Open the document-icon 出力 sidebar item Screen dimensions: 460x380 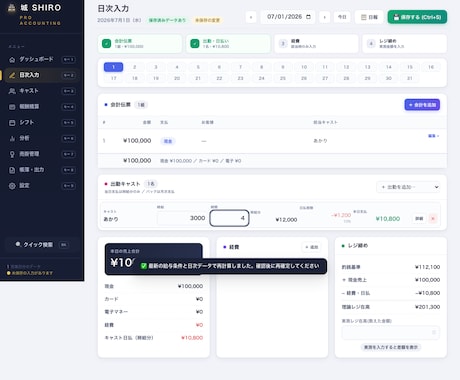(12, 170)
